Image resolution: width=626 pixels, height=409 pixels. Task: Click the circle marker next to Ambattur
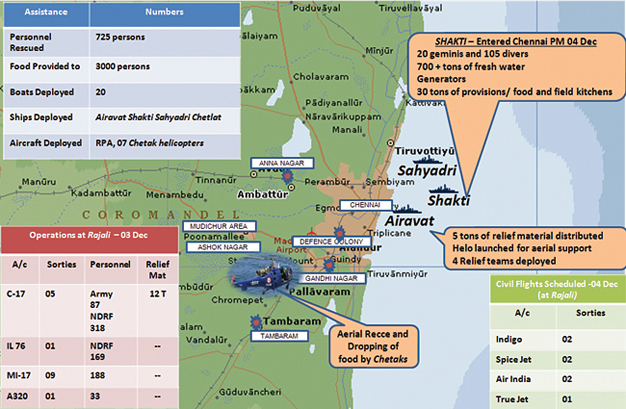(291, 187)
